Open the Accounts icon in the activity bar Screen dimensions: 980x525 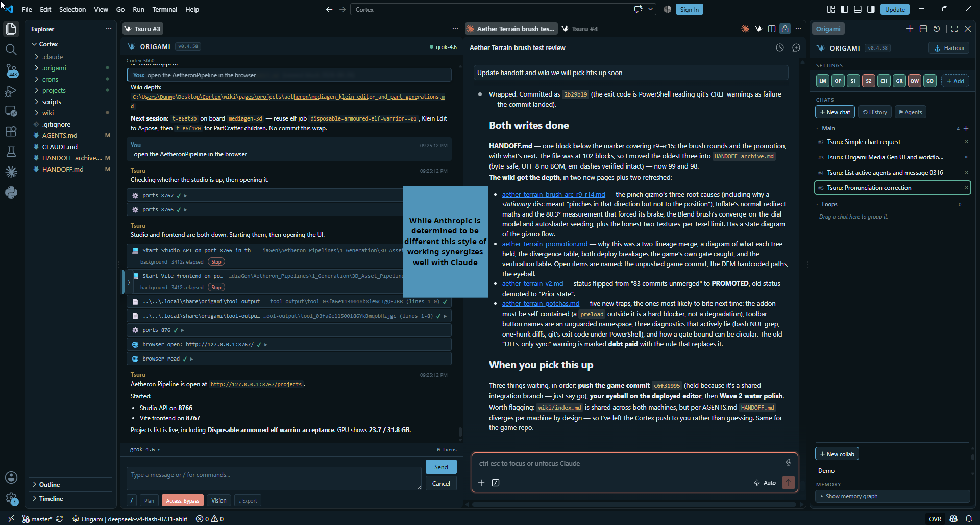pyautogui.click(x=11, y=478)
